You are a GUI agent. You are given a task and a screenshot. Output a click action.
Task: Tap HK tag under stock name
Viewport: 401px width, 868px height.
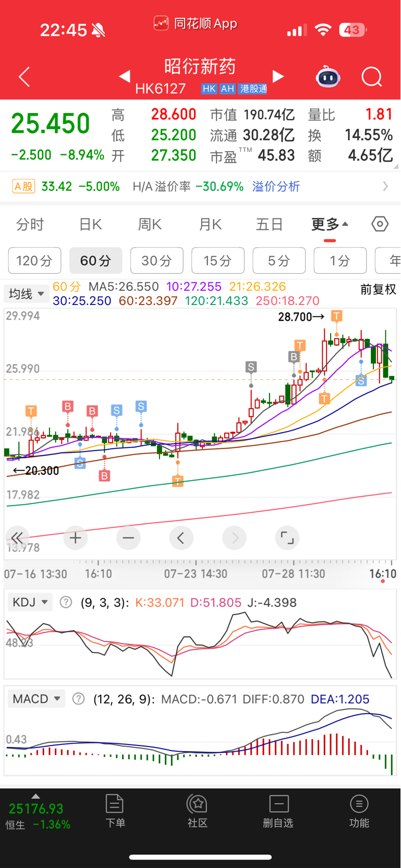tap(209, 89)
